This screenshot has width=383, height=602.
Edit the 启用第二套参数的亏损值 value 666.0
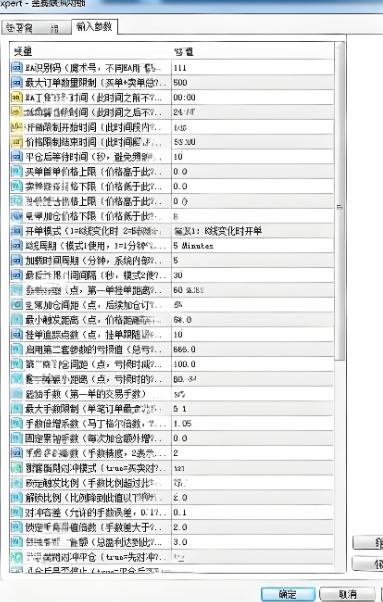[185, 349]
